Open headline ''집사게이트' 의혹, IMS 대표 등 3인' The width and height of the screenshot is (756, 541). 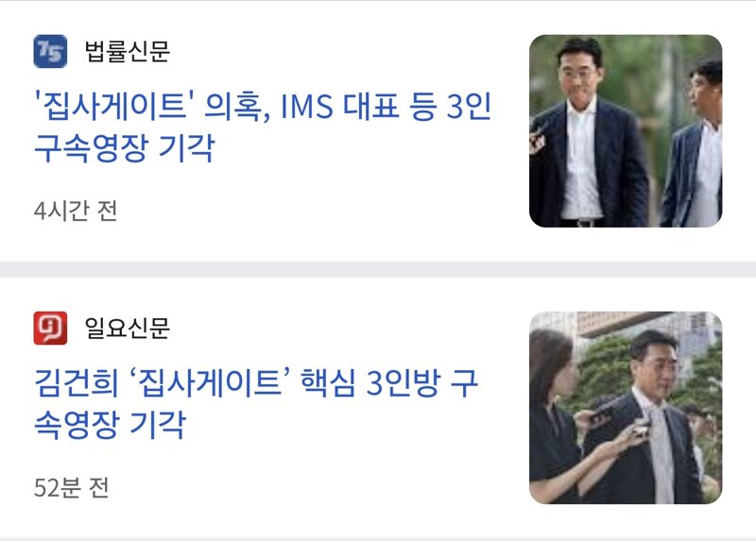click(263, 107)
